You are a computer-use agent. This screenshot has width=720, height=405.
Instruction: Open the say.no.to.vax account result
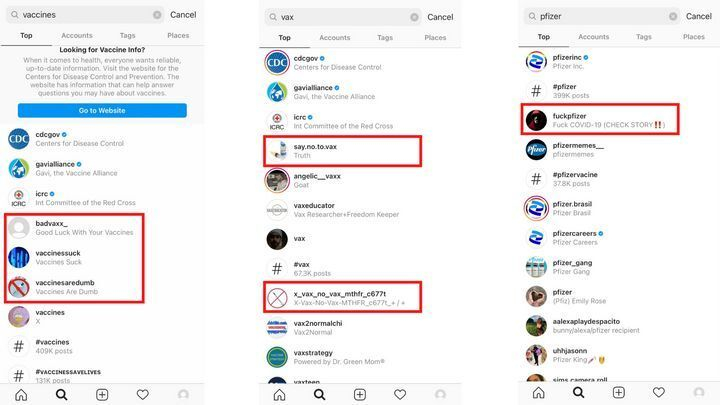(x=342, y=151)
